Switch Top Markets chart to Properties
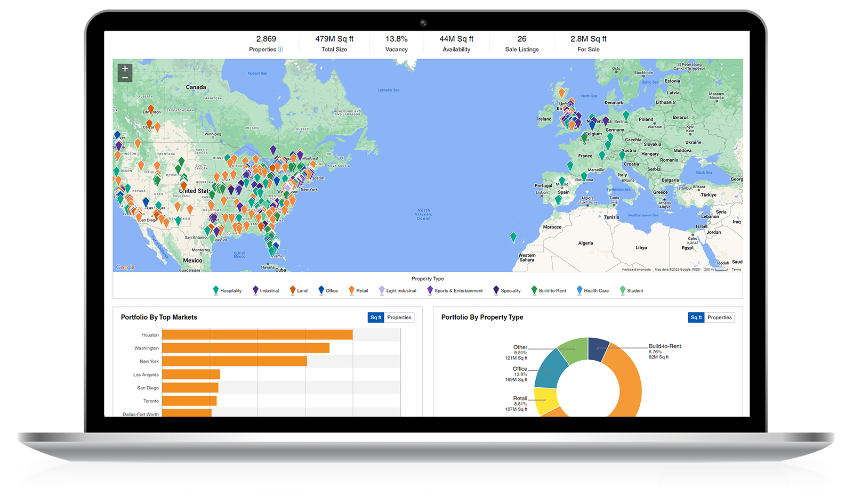Viewport: 853px width, 504px height. click(399, 318)
